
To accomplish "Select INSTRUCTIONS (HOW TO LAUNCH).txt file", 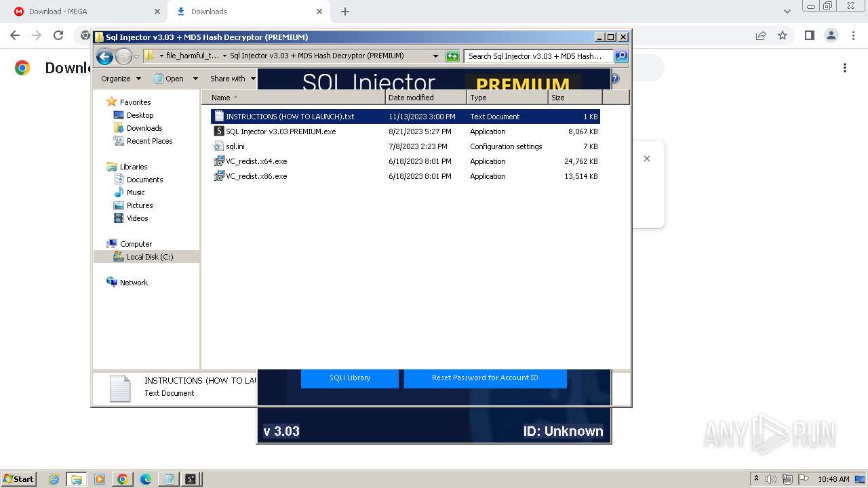I will 405,117.
